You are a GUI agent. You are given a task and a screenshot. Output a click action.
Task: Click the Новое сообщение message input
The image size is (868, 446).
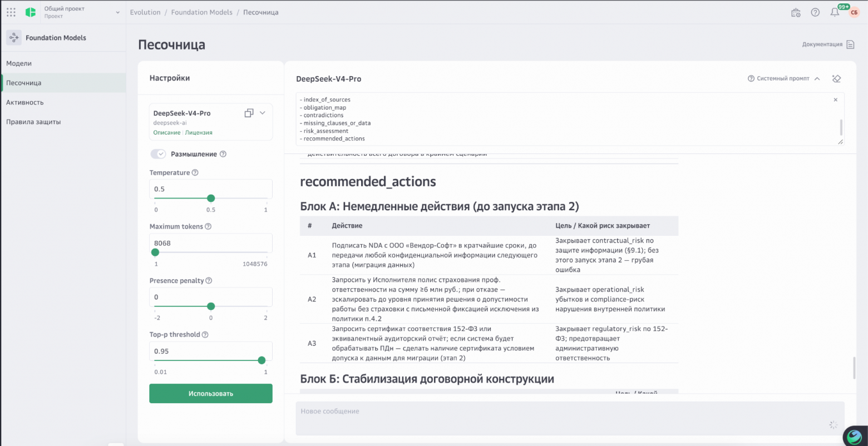pos(570,418)
